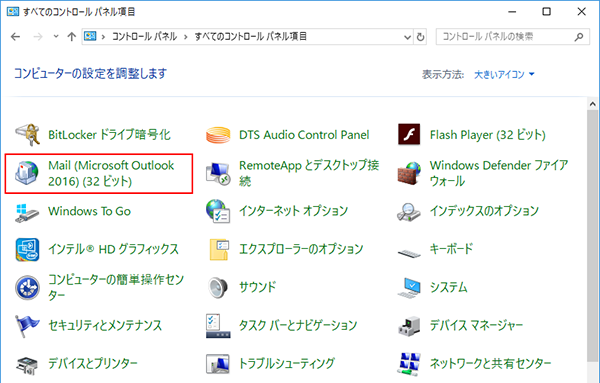Open the DTS Audio Control Panel link
Viewport: 600px width, 383px height.
(x=304, y=135)
